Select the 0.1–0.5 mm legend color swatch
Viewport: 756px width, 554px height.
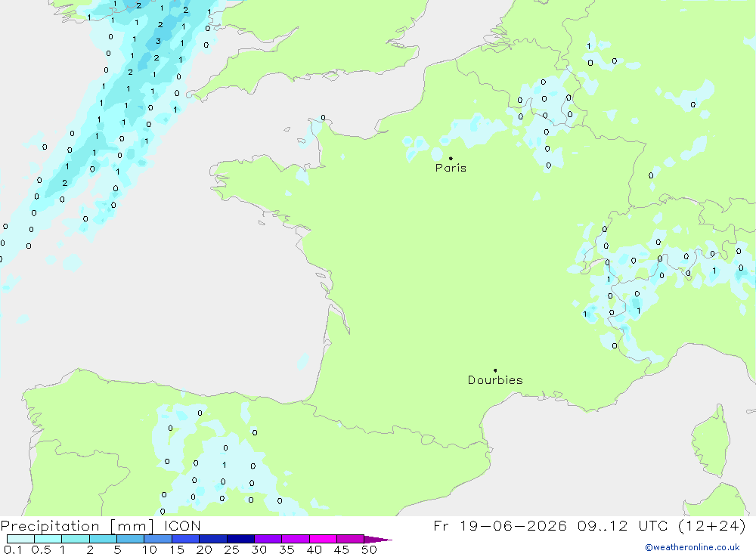(20, 539)
